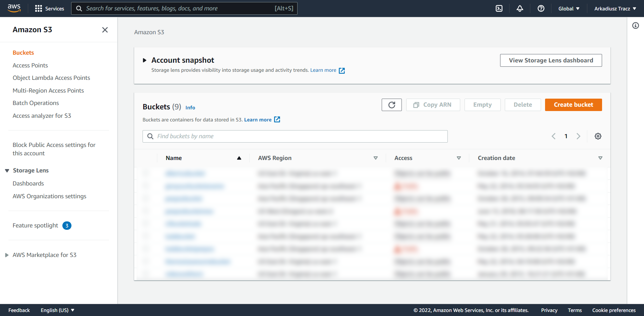Open Learn more link under Buckets description
The image size is (644, 316).
(x=258, y=120)
